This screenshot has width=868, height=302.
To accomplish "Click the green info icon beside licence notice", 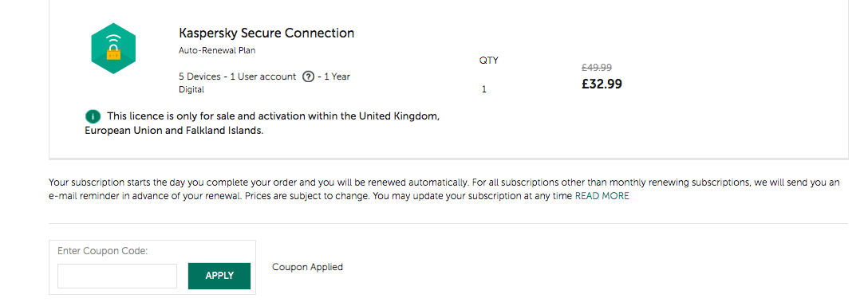I will click(x=93, y=116).
